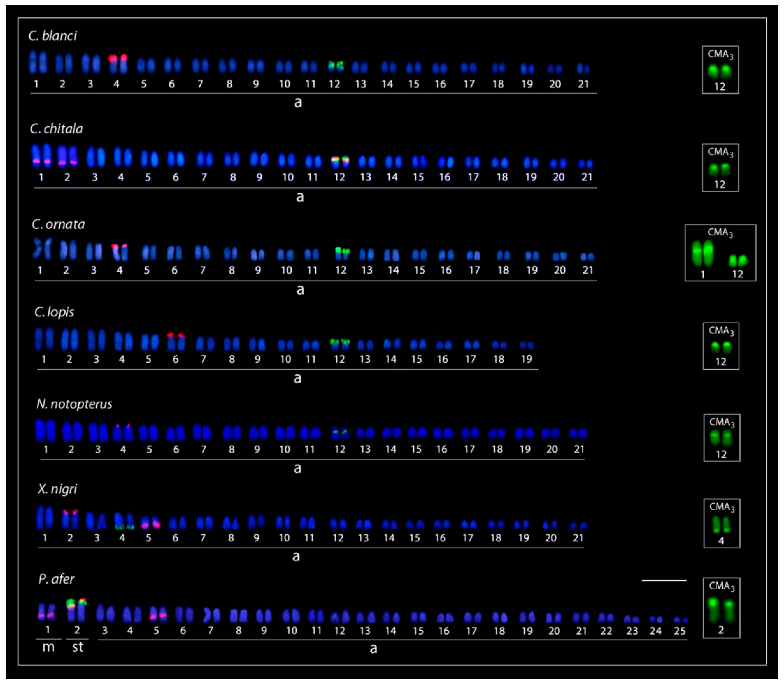This screenshot has height=686, width=784.
Task: Click the C. lopis species label
Action: [54, 312]
